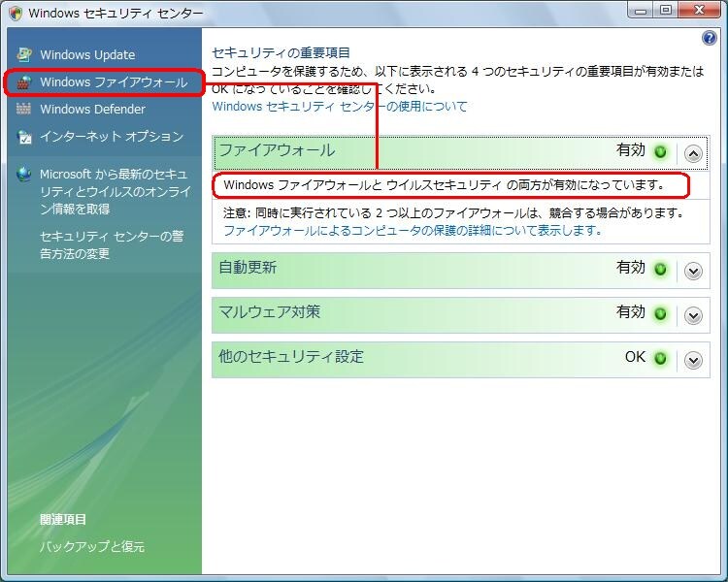The image size is (728, 582).
Task: Click the 他のセキュリティ設定 section header text
Action: [x=291, y=356]
